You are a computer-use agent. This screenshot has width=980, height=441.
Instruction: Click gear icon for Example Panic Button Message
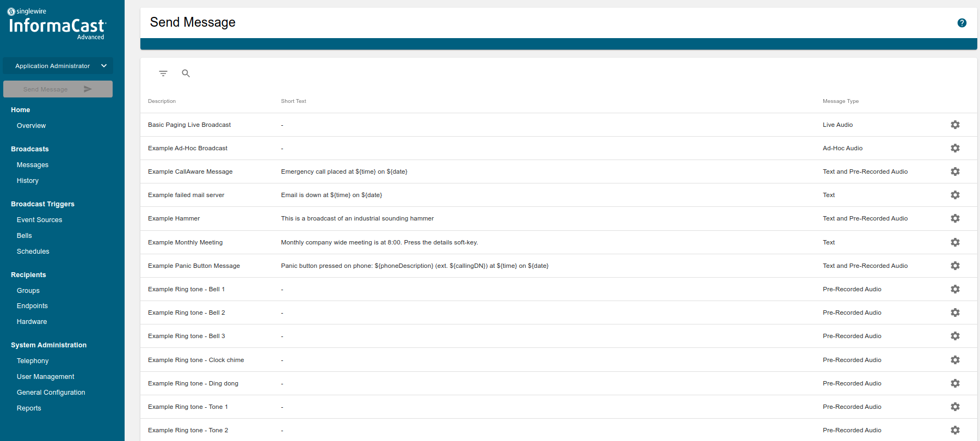954,266
